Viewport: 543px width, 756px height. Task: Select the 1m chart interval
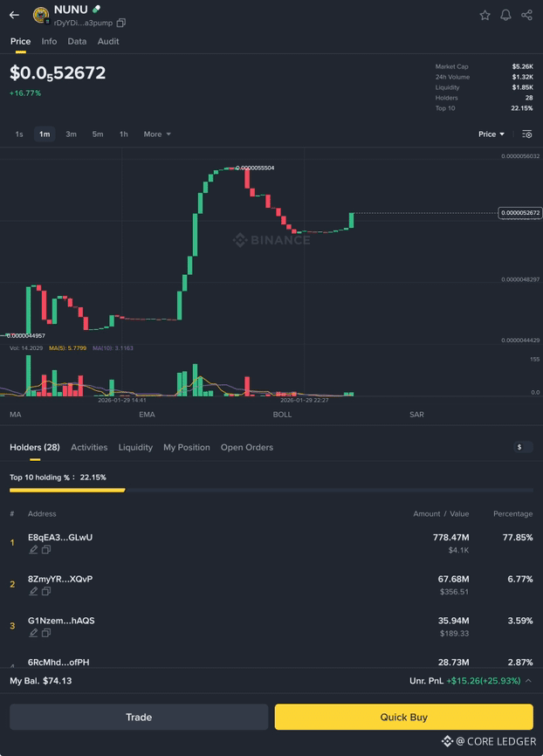45,134
